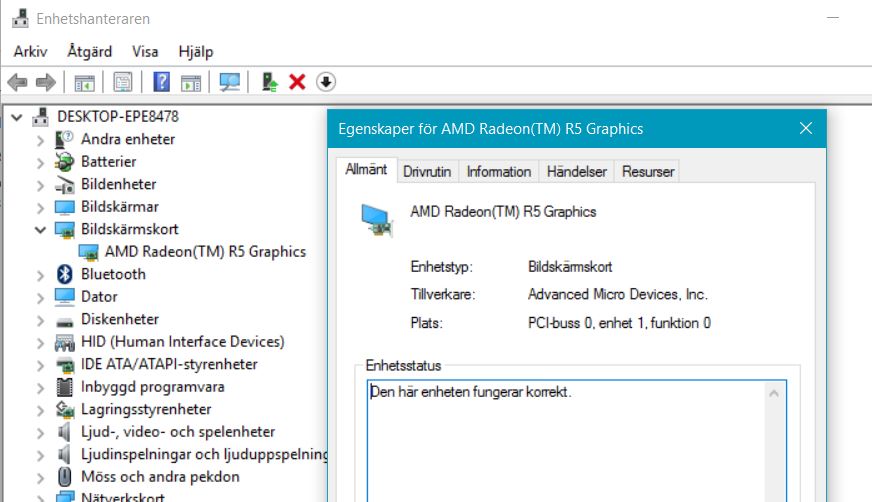Click the 'PCI-buss 0, enhet 1, funktion 0' text
This screenshot has width=872, height=502.
620,323
